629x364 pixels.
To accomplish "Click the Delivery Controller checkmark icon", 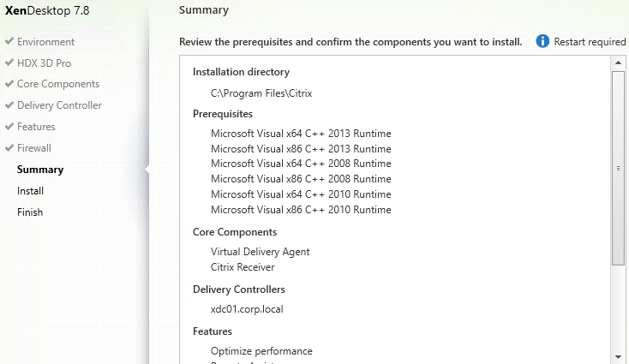I will [9, 104].
